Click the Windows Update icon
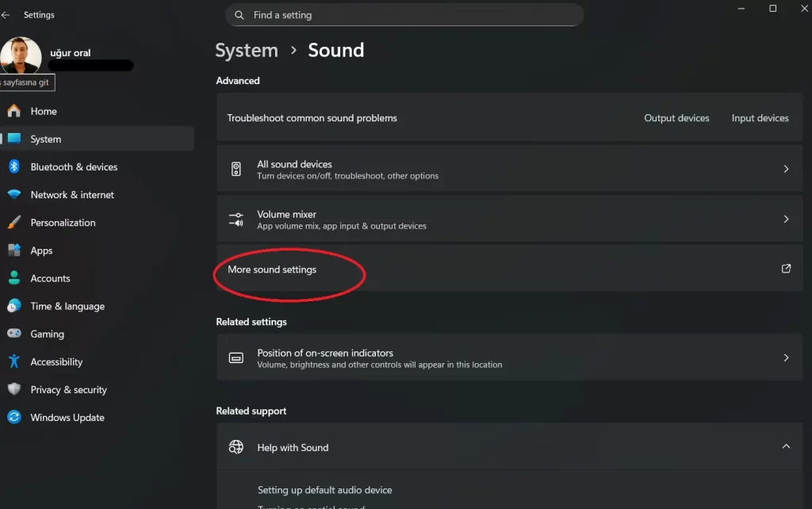The height and width of the screenshot is (509, 812). (15, 417)
